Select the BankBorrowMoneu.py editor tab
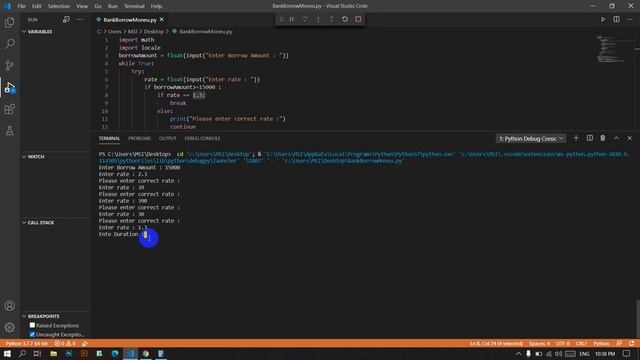 [x=130, y=20]
